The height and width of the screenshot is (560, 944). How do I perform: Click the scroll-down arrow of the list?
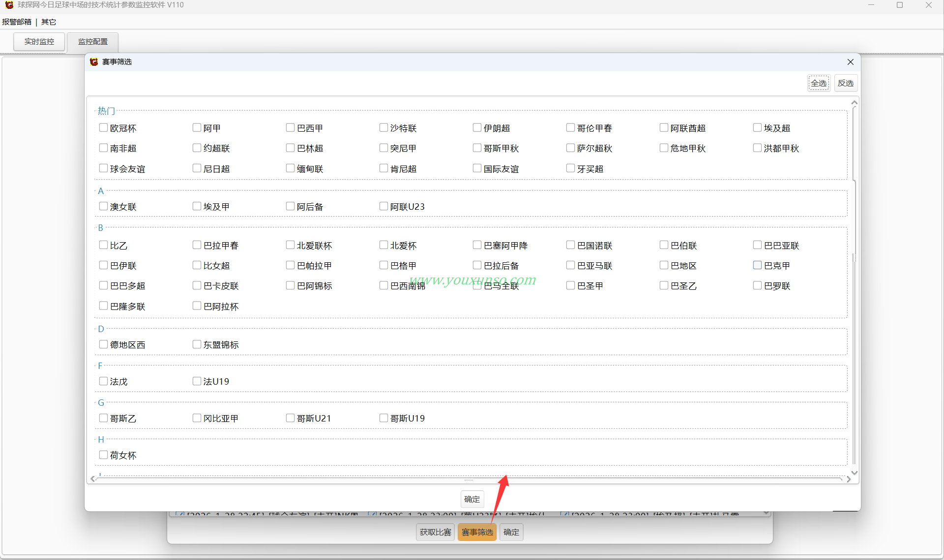(x=854, y=473)
